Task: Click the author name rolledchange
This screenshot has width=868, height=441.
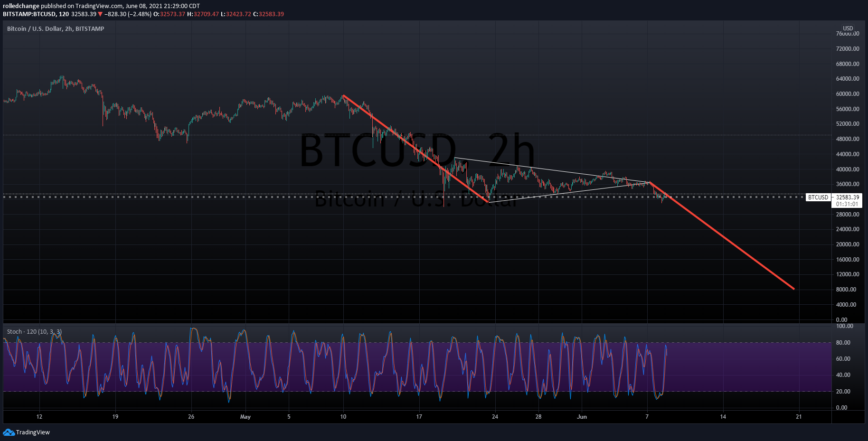Action: click(x=21, y=6)
